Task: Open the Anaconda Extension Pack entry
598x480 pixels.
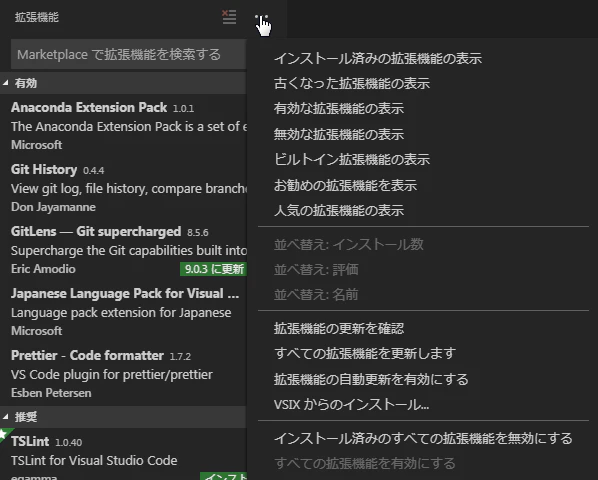Action: tap(123, 126)
